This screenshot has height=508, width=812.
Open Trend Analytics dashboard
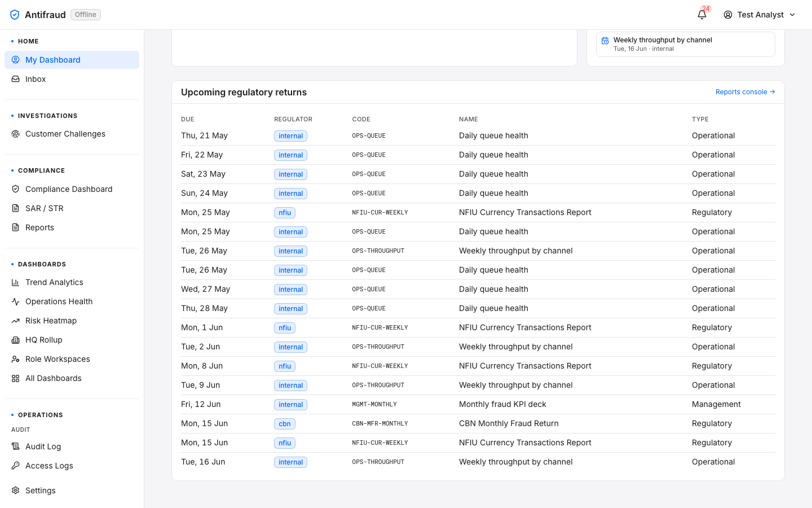coord(72,282)
